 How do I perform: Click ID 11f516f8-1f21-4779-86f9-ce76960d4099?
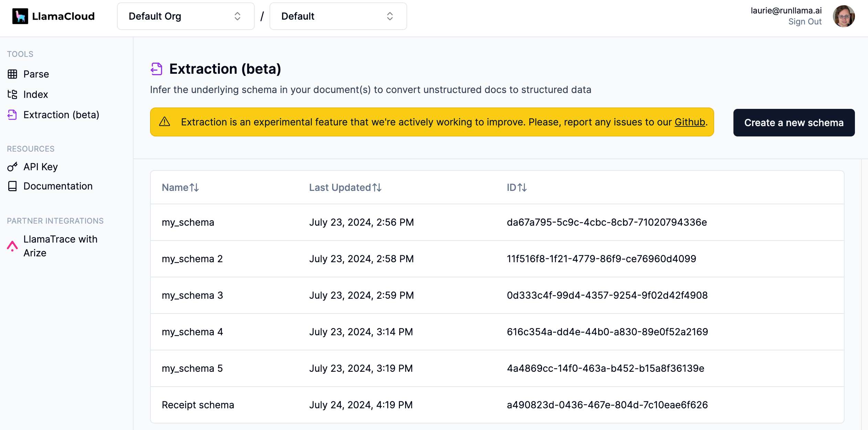[601, 259]
